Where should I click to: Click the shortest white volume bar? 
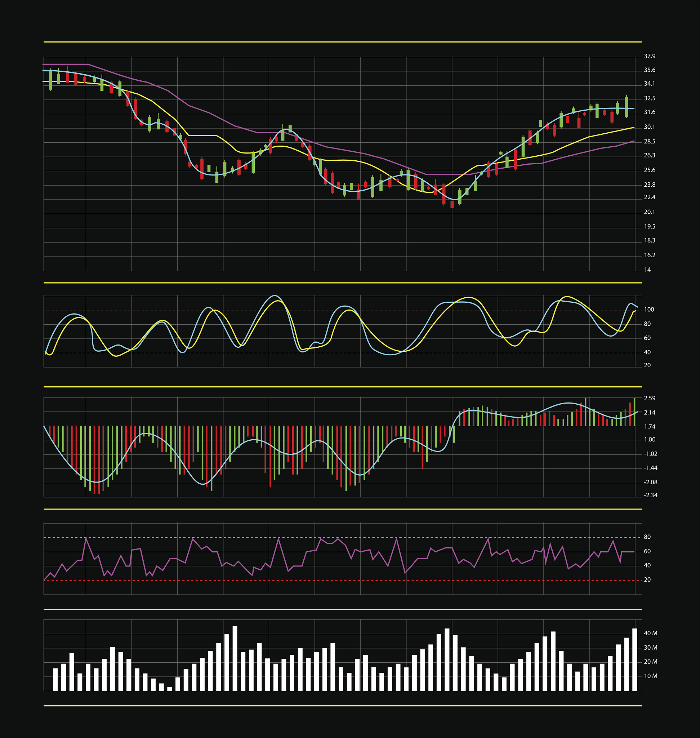click(169, 689)
